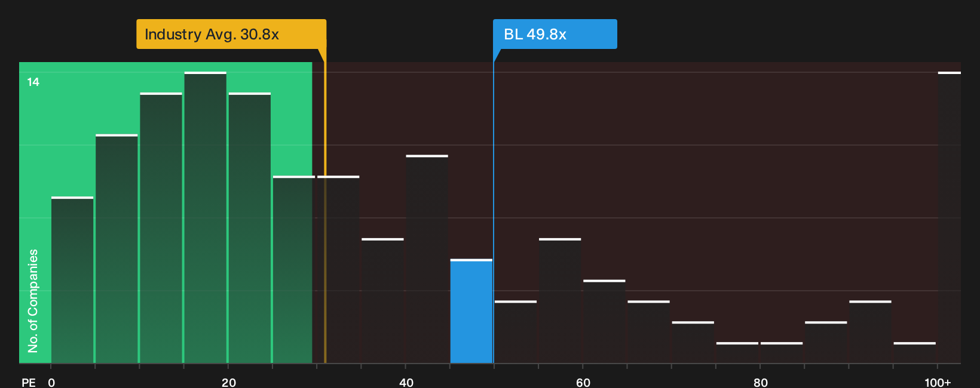Click the dark bar at PE 30-35

coord(338,269)
